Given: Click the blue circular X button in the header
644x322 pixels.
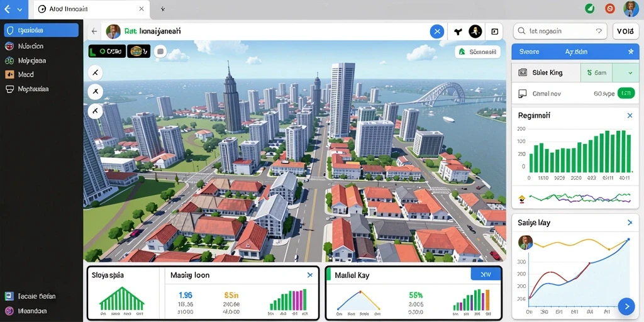Looking at the screenshot, I should click(437, 31).
